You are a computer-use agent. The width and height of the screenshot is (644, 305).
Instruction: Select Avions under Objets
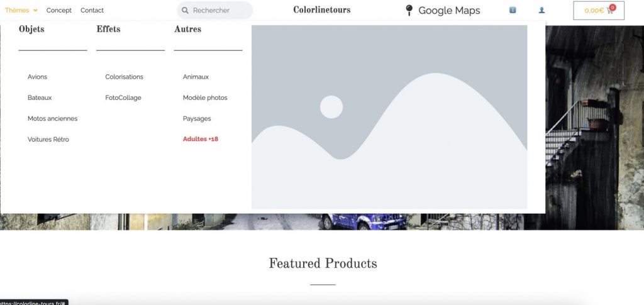click(x=37, y=77)
